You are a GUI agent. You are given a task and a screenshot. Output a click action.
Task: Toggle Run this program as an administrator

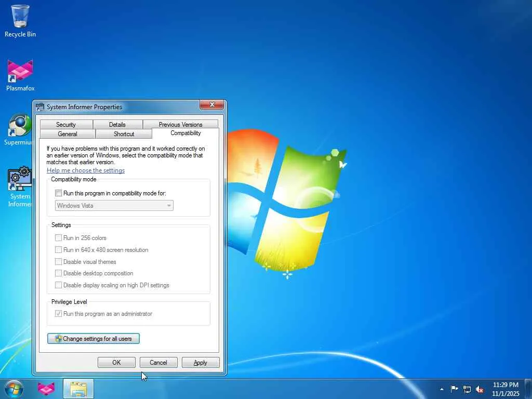58,313
